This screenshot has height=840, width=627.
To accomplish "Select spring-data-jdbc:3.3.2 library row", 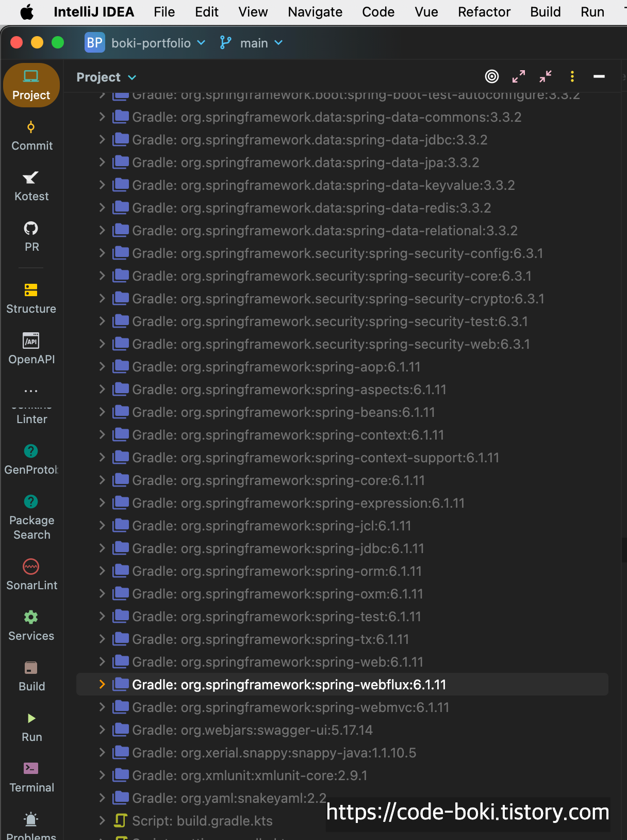I will pos(342,140).
